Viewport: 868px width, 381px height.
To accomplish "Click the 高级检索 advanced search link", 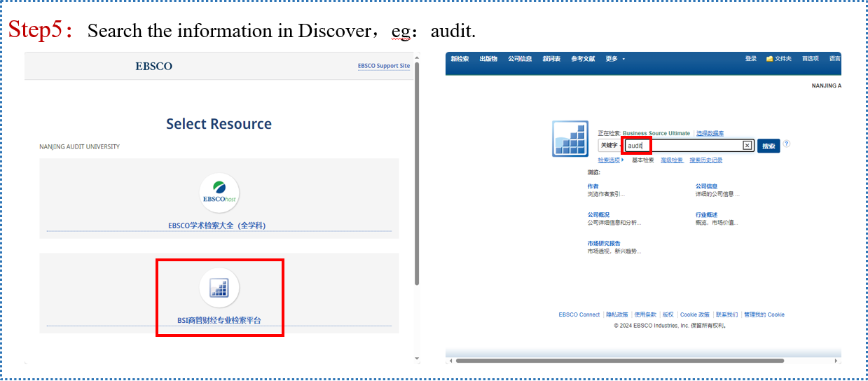I will pyautogui.click(x=671, y=160).
